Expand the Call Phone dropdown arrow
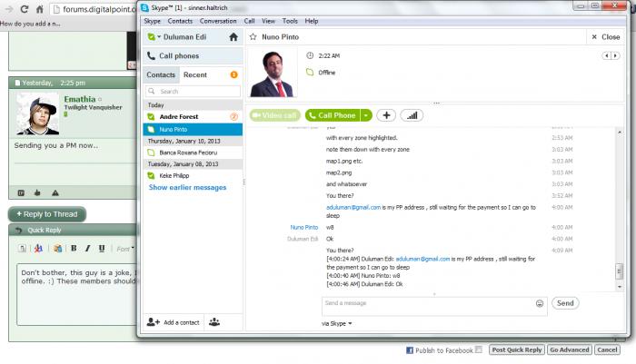The image size is (636, 364). pyautogui.click(x=366, y=115)
